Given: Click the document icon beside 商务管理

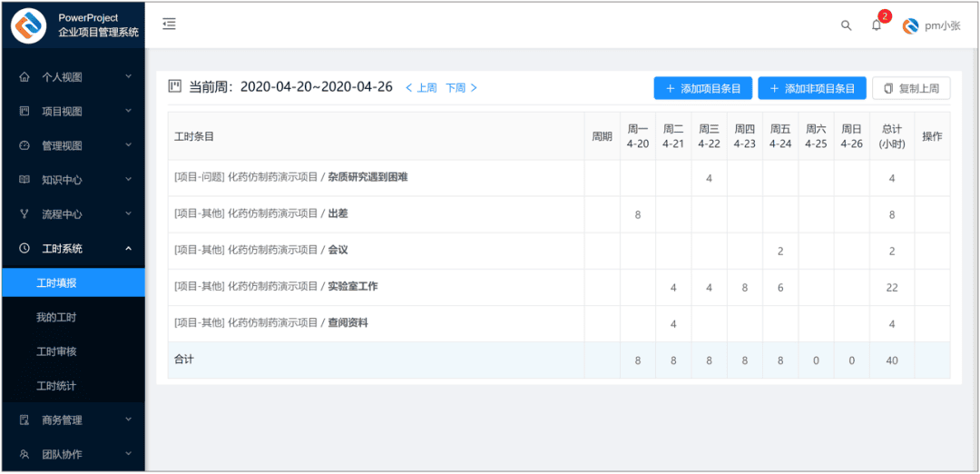Looking at the screenshot, I should tap(24, 420).
